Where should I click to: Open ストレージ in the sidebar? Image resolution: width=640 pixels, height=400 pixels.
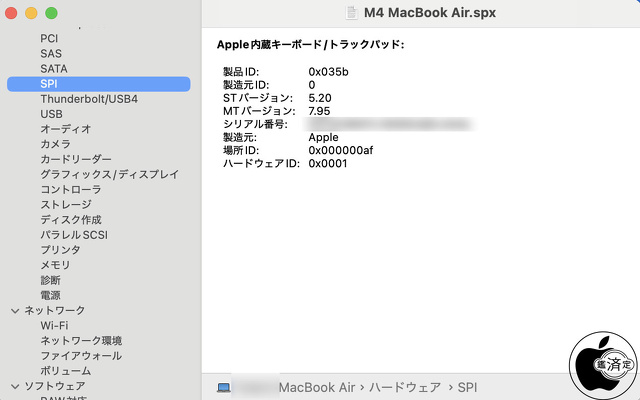click(x=66, y=204)
